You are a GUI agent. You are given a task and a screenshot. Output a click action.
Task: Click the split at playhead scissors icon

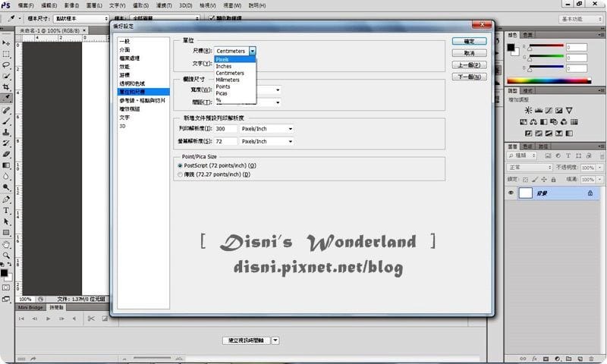(x=91, y=318)
